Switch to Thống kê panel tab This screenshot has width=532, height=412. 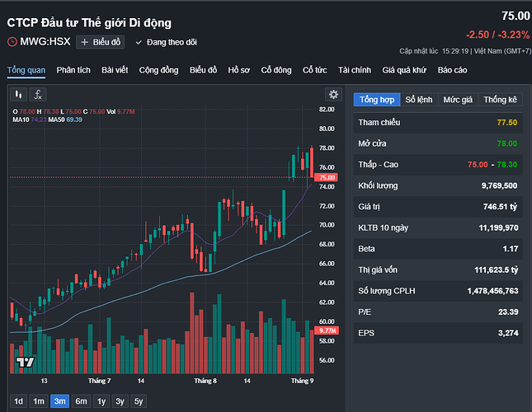(x=501, y=100)
